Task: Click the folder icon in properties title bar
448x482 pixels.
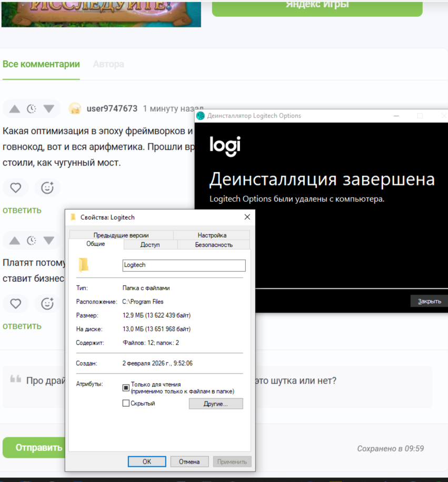Action: click(x=73, y=217)
